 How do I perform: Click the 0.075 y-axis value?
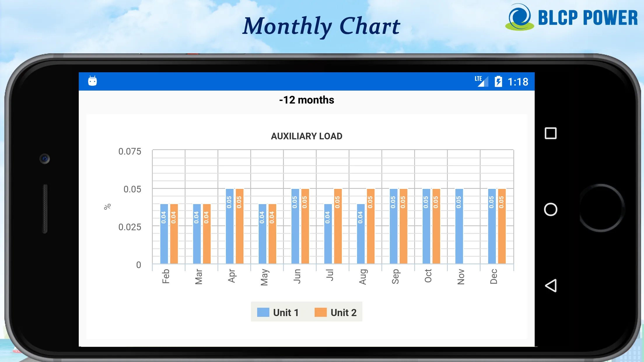coord(129,151)
